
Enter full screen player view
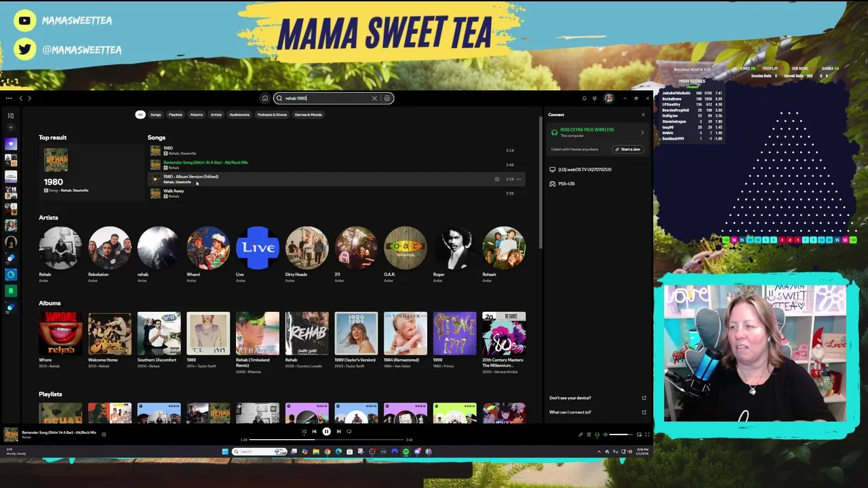[648, 434]
